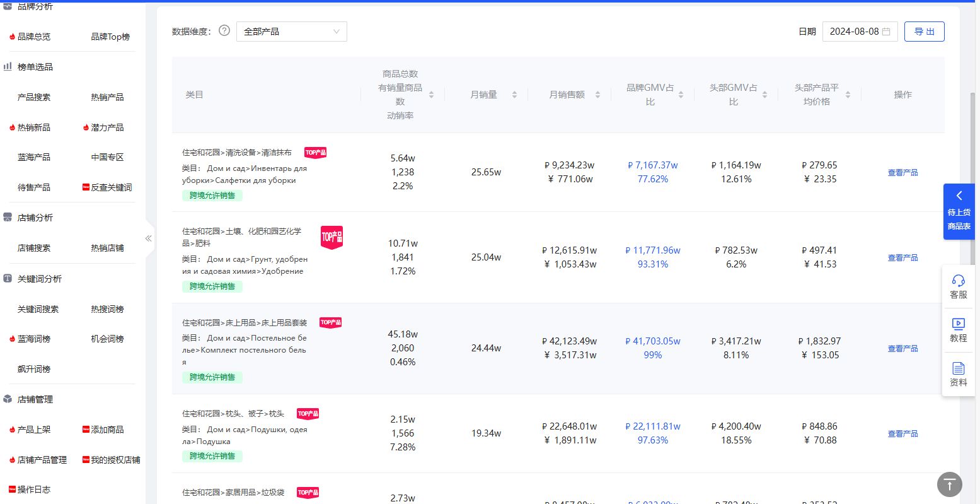Click the 关键词分析 section icon
This screenshot has width=980, height=504.
point(8,278)
